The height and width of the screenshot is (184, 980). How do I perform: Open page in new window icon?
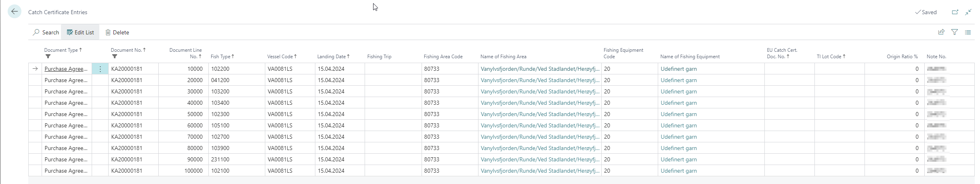[955, 12]
